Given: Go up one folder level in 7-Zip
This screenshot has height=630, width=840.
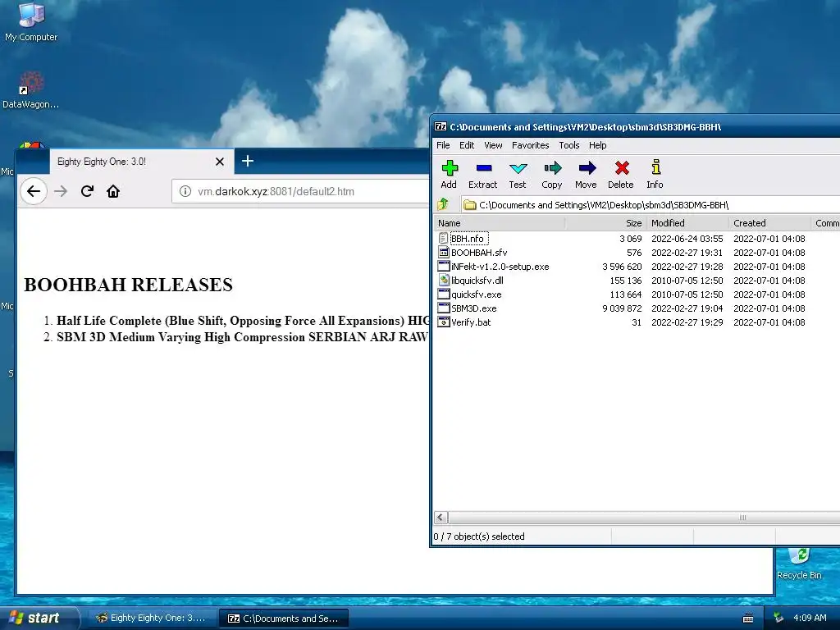Looking at the screenshot, I should point(443,204).
